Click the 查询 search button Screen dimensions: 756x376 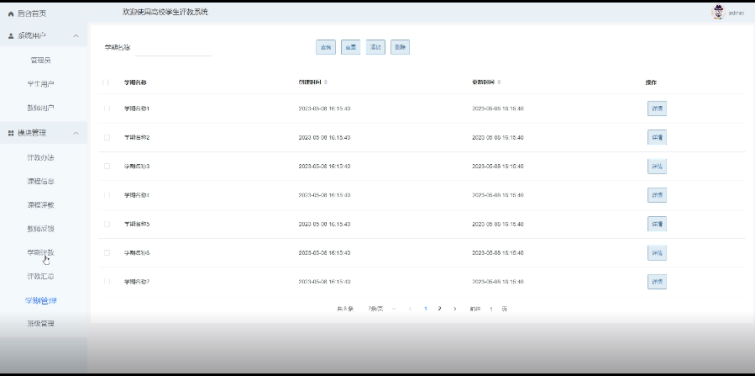click(x=326, y=47)
